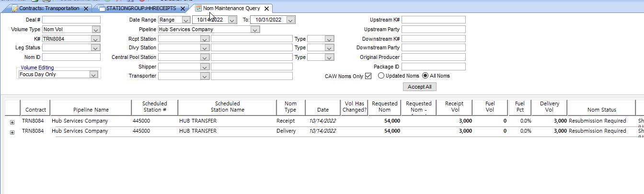The width and height of the screenshot is (644, 194).
Task: Click the Deal # input field
Action: pos(71,20)
